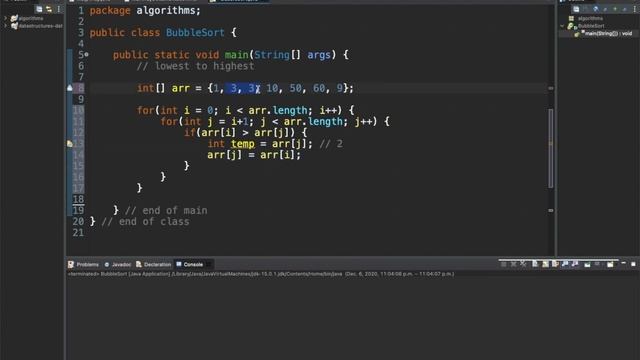Collapse all in Outline view toolbar
This screenshot has width=640, height=360.
576,9
